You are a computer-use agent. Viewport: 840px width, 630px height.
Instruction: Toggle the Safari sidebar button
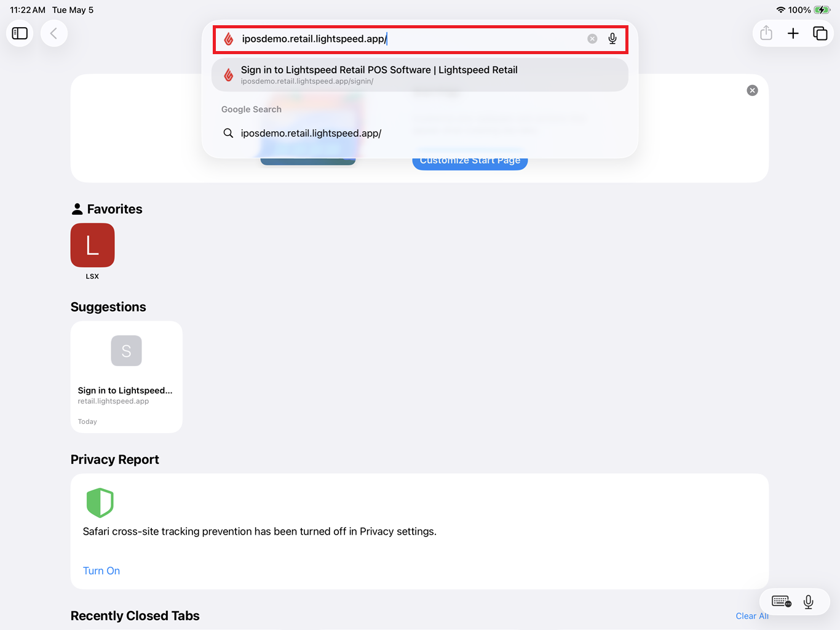(x=20, y=33)
